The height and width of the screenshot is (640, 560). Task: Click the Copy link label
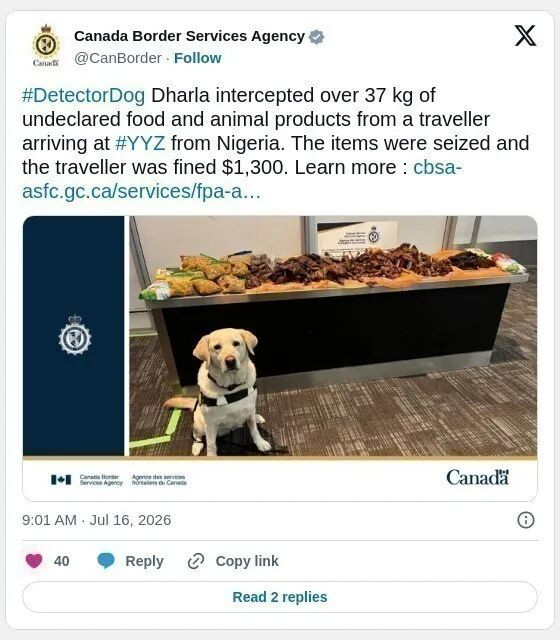tap(247, 561)
